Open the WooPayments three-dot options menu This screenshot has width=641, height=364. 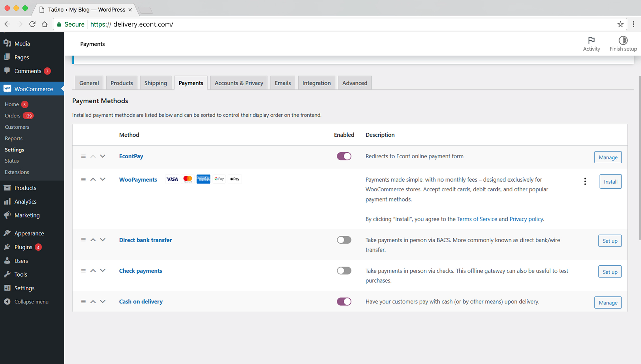tap(585, 181)
